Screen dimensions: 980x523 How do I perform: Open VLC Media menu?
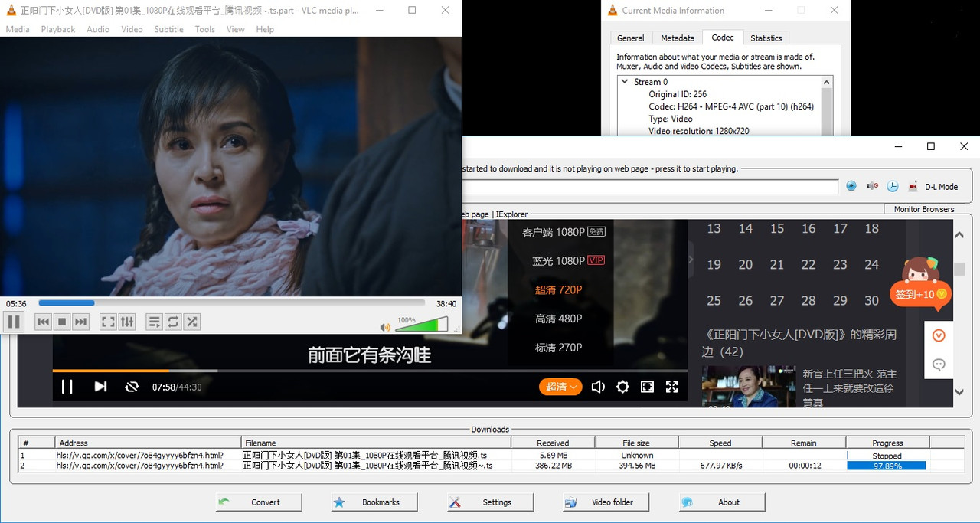(18, 29)
